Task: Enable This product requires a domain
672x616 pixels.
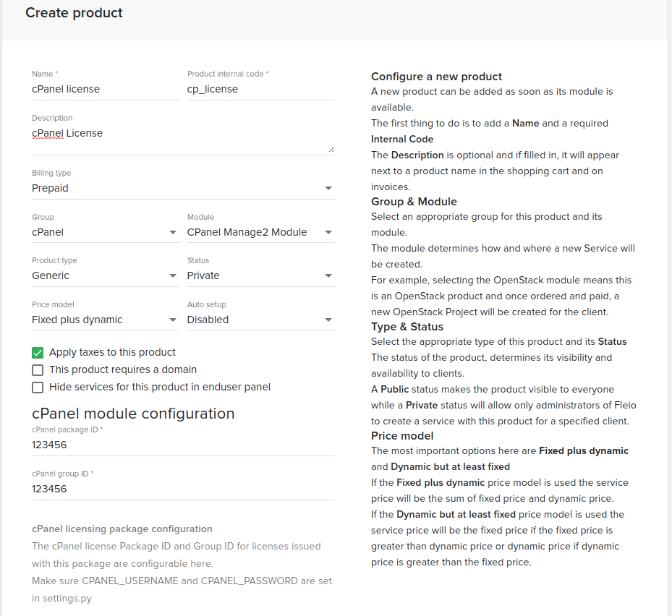Action: pyautogui.click(x=36, y=369)
